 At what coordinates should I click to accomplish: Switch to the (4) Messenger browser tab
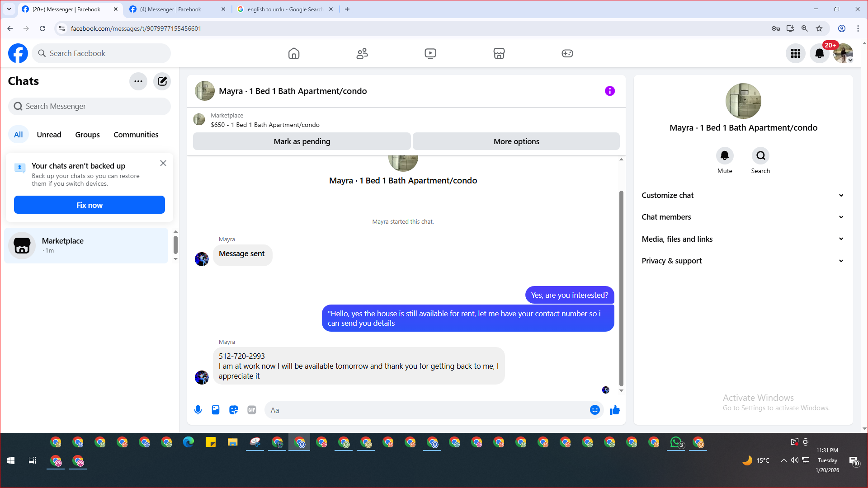(x=176, y=9)
